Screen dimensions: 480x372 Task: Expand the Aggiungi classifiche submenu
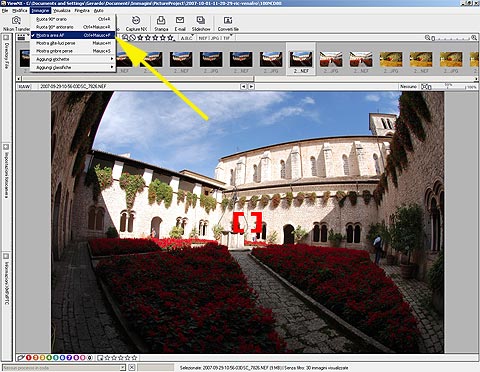[73, 67]
